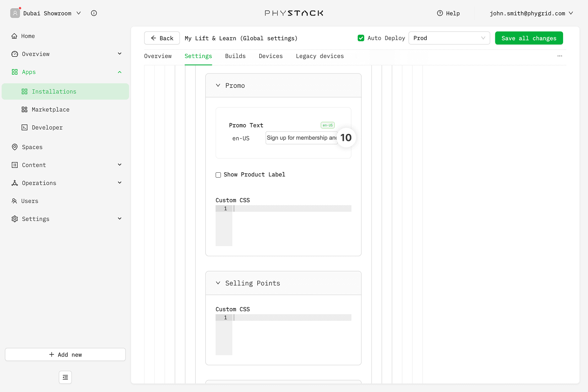Click into the Selling Points Custom CSS editor
This screenshot has height=392, width=588.
tap(283, 334)
